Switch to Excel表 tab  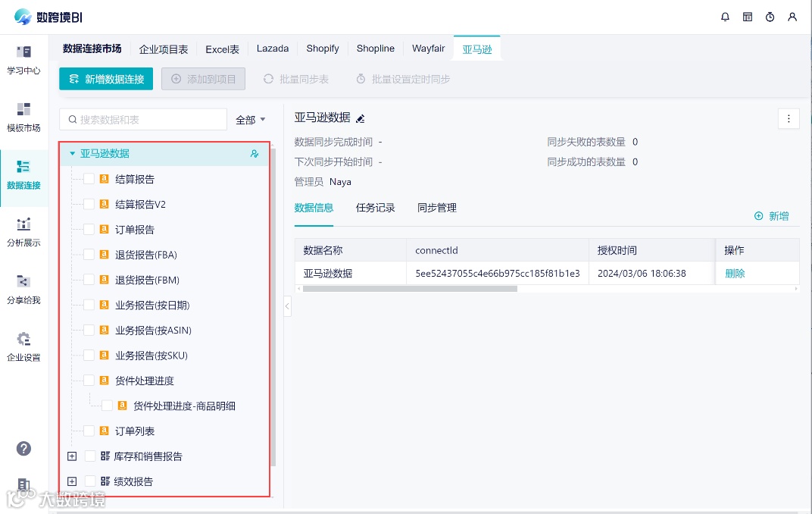(222, 49)
